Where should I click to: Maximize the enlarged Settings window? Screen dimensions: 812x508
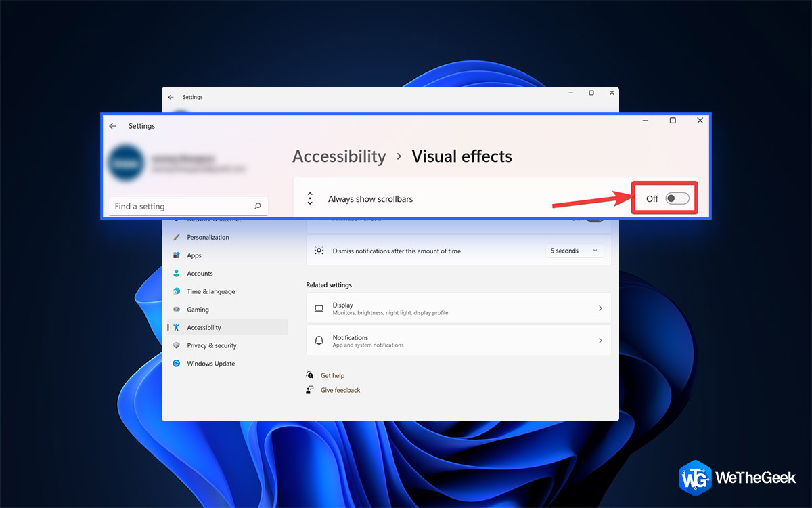(673, 121)
